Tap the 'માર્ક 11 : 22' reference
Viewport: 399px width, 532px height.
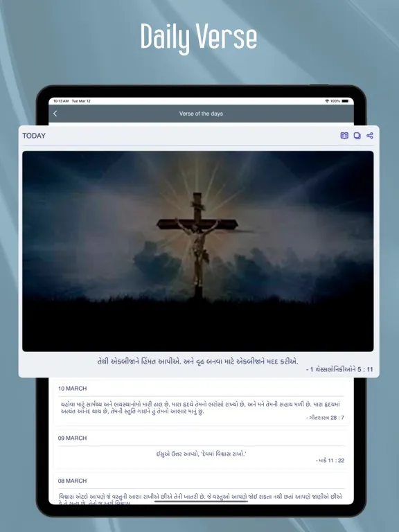pos(330,461)
